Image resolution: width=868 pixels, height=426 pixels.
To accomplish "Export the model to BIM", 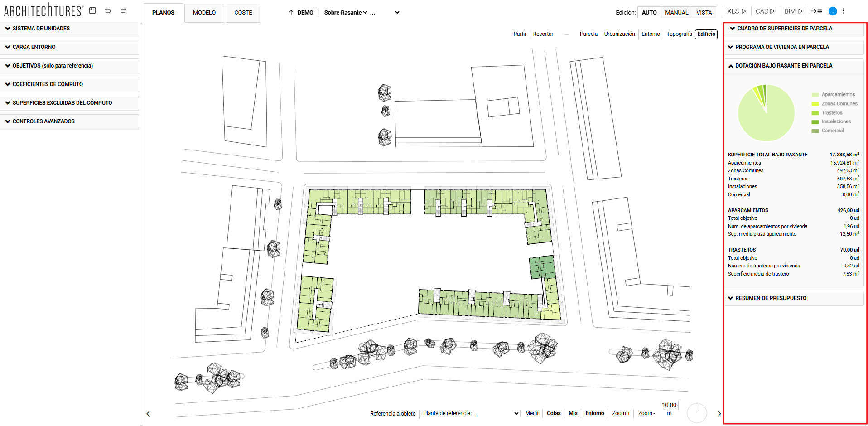I will [x=793, y=11].
